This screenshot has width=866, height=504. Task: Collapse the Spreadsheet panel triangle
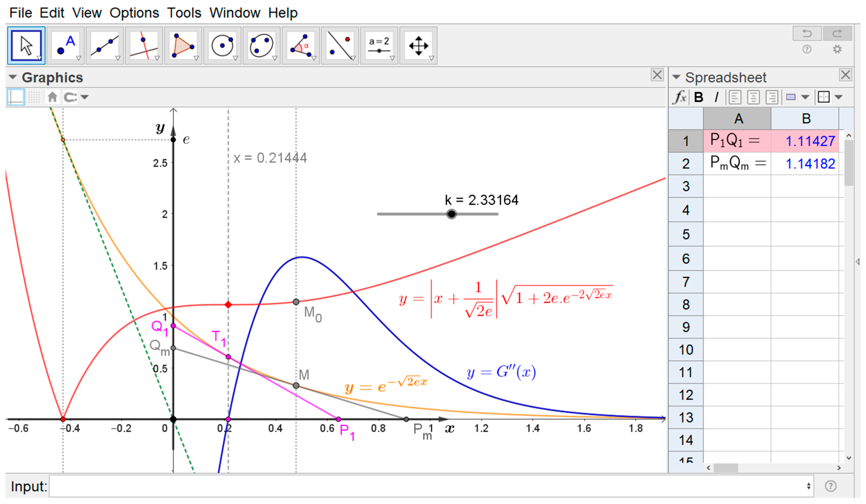[x=676, y=77]
